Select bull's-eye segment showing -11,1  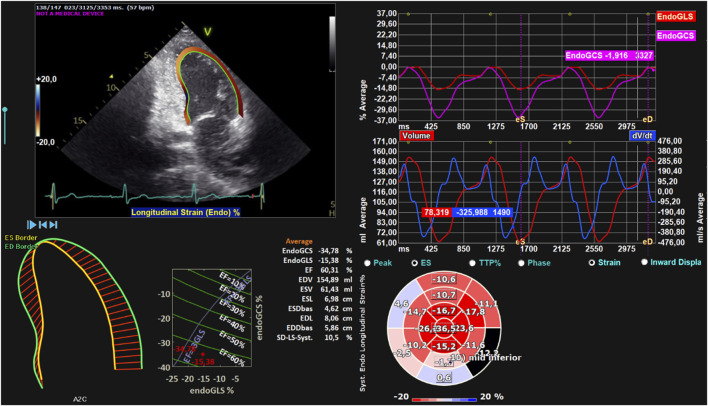pos(487,303)
